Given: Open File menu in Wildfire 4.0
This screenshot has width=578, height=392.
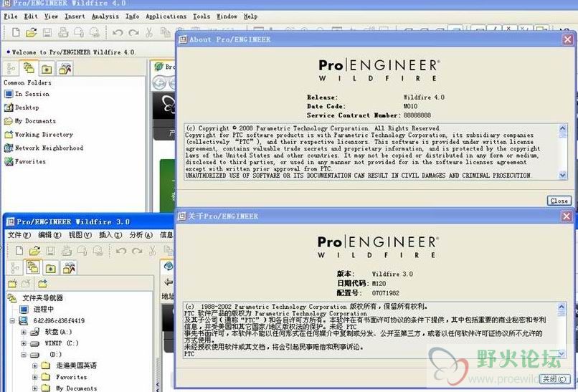Looking at the screenshot, I should point(11,16).
